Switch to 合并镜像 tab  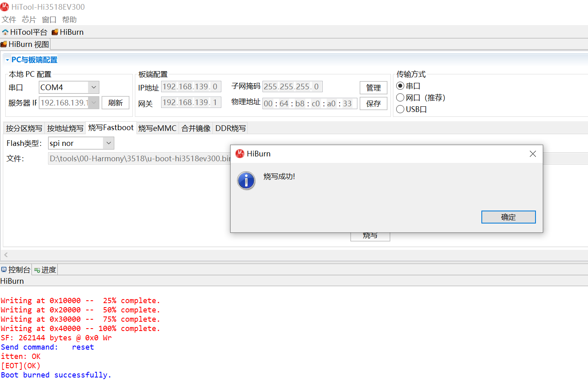(x=196, y=128)
